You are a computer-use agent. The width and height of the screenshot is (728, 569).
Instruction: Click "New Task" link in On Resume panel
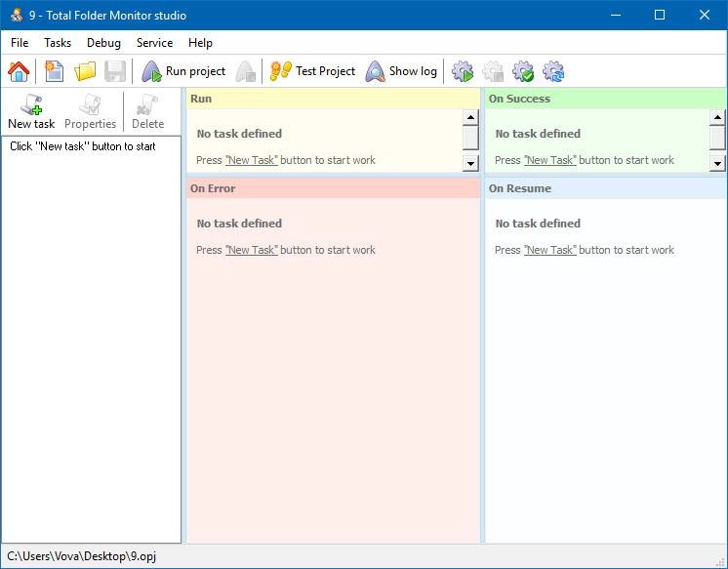click(549, 250)
